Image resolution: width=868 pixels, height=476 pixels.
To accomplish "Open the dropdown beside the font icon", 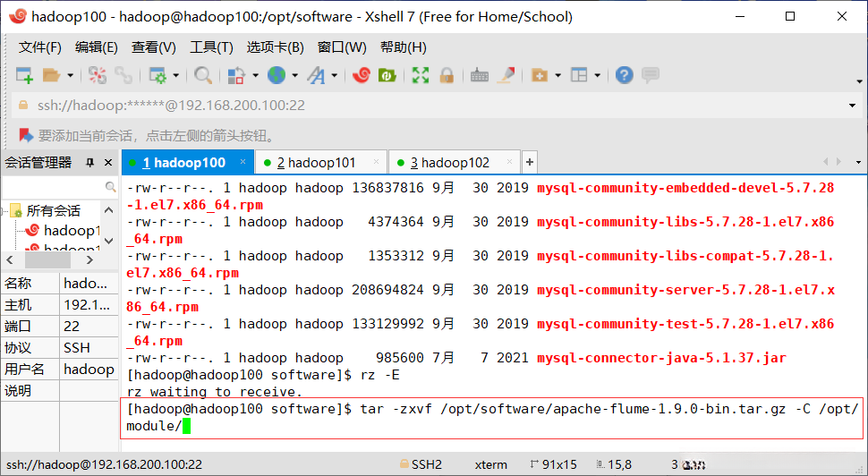I will (335, 75).
